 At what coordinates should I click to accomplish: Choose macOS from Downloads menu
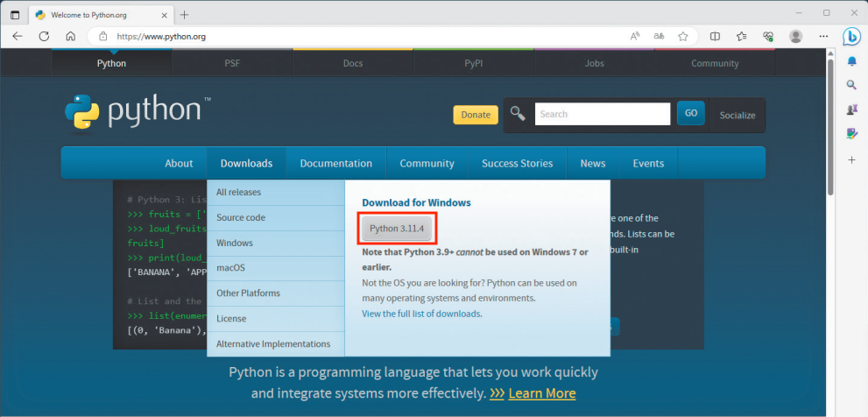coord(276,268)
